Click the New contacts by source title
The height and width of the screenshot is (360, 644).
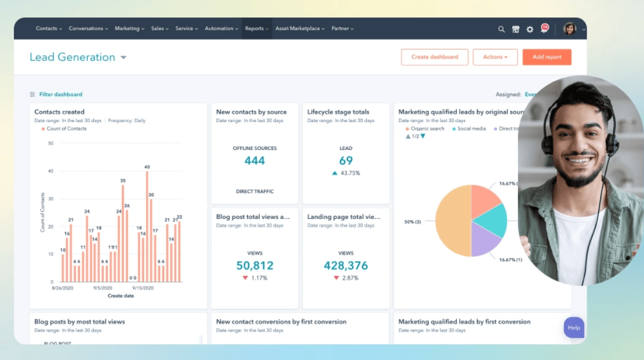coord(251,112)
